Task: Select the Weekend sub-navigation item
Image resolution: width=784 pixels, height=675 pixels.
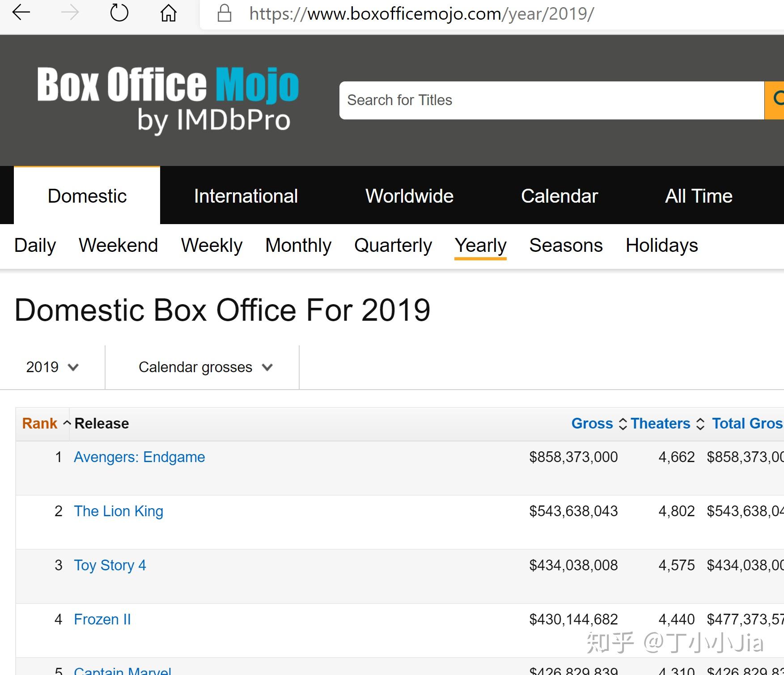Action: point(118,245)
